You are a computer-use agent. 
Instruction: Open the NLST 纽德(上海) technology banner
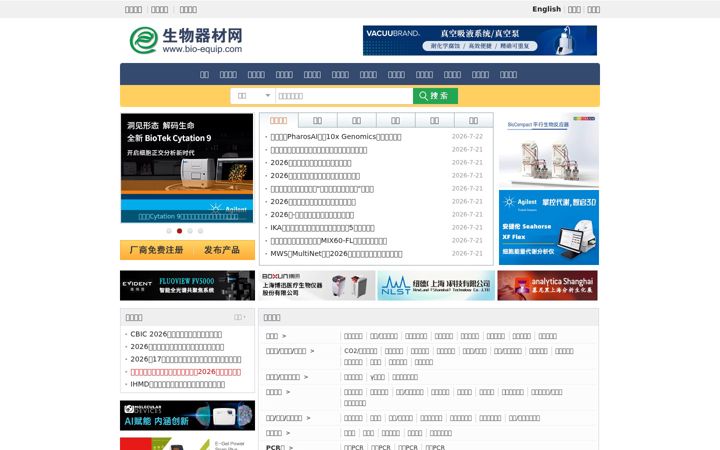pyautogui.click(x=436, y=286)
